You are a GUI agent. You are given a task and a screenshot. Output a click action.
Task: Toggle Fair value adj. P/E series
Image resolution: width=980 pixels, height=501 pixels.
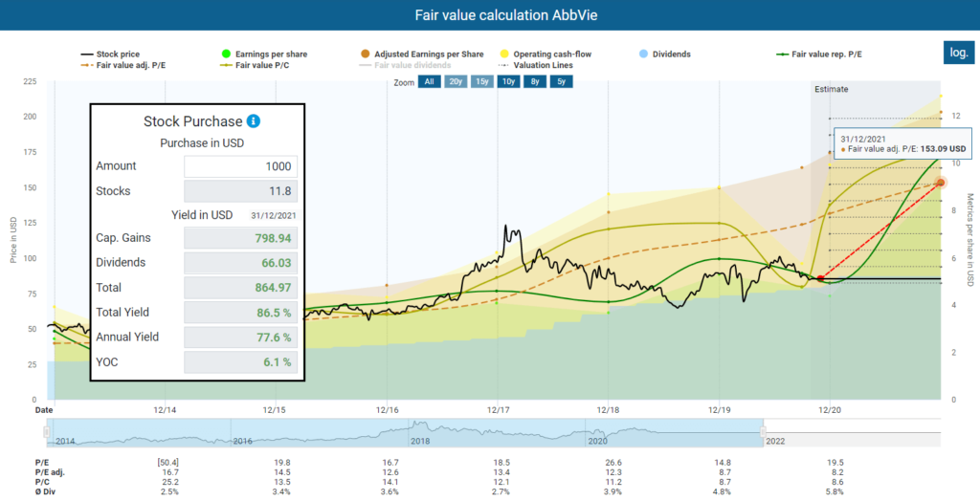(x=123, y=65)
